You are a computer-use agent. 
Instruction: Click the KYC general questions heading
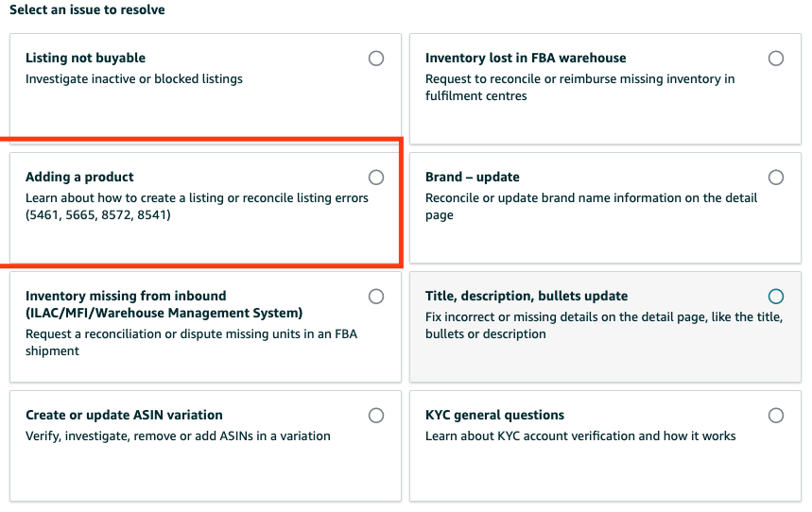click(x=494, y=416)
